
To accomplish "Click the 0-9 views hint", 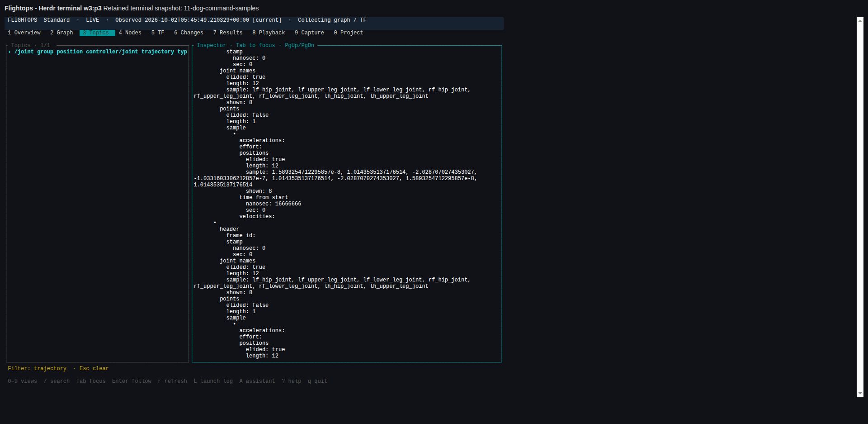I will click(23, 381).
